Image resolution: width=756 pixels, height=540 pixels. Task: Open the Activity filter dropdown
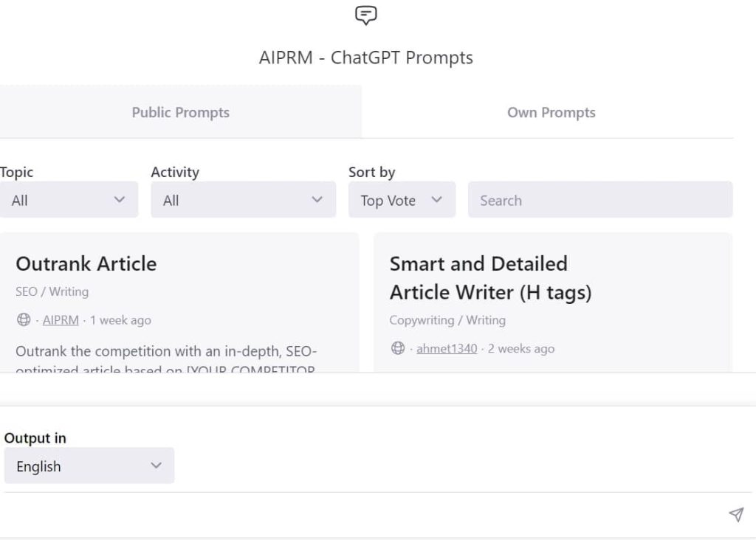tap(243, 200)
